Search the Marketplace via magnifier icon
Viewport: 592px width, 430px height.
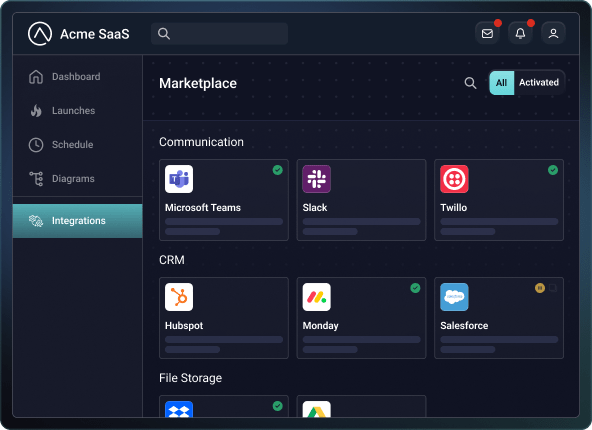(470, 83)
